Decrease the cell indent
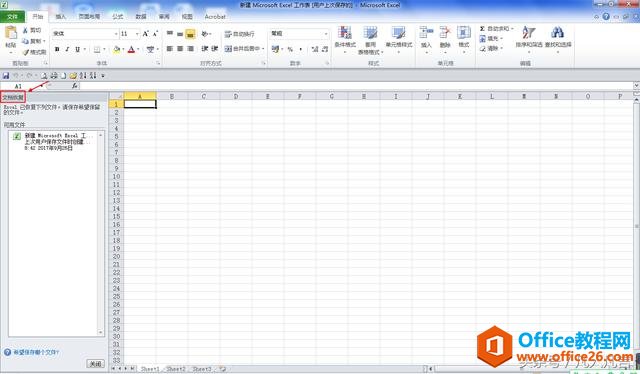 [204, 49]
